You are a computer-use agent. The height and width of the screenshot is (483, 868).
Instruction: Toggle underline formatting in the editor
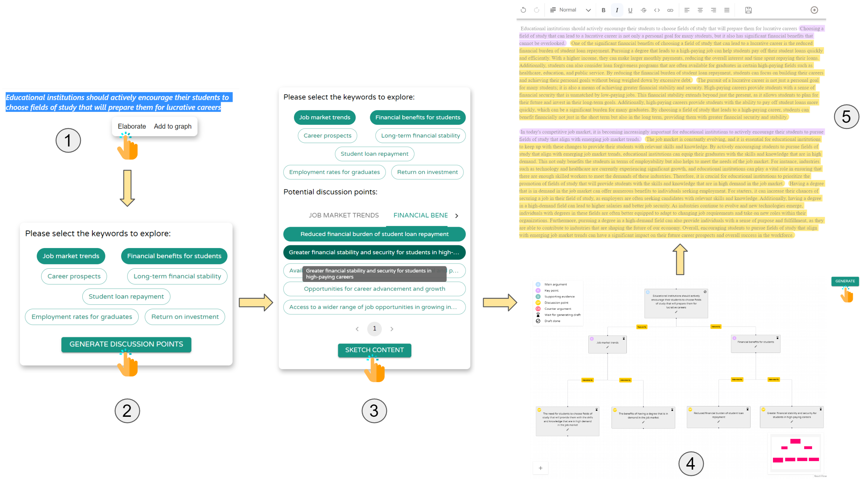pyautogui.click(x=630, y=10)
